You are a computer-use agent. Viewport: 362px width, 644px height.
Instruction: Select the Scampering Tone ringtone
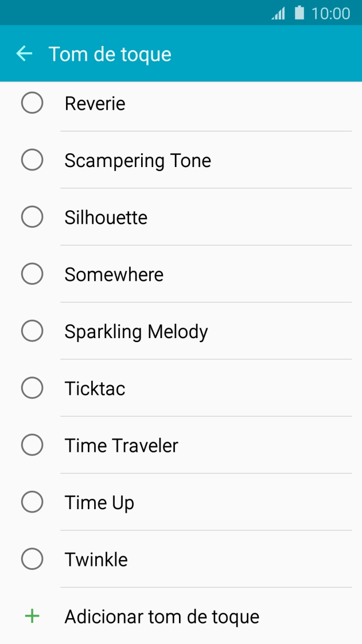coord(32,160)
